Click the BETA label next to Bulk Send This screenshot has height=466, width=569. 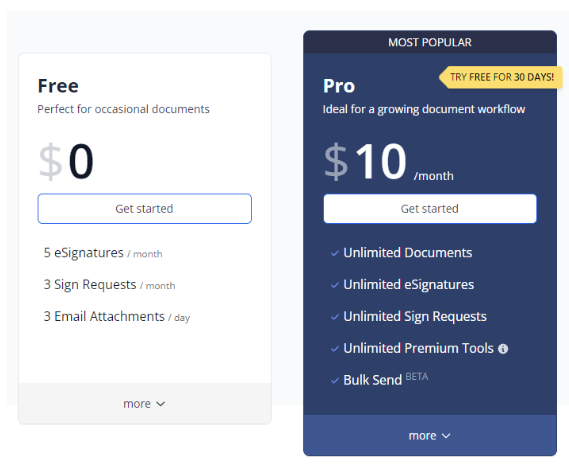click(x=417, y=377)
